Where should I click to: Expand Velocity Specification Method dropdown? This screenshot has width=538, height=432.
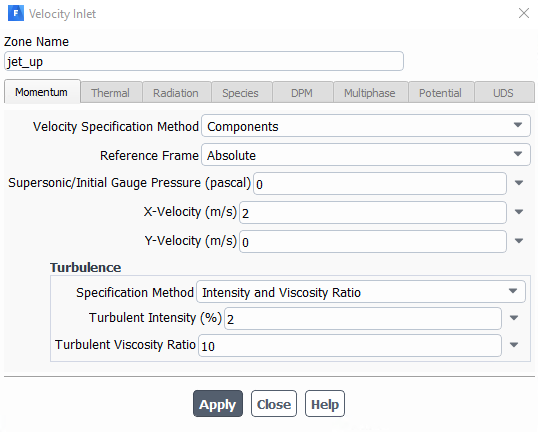366,126
